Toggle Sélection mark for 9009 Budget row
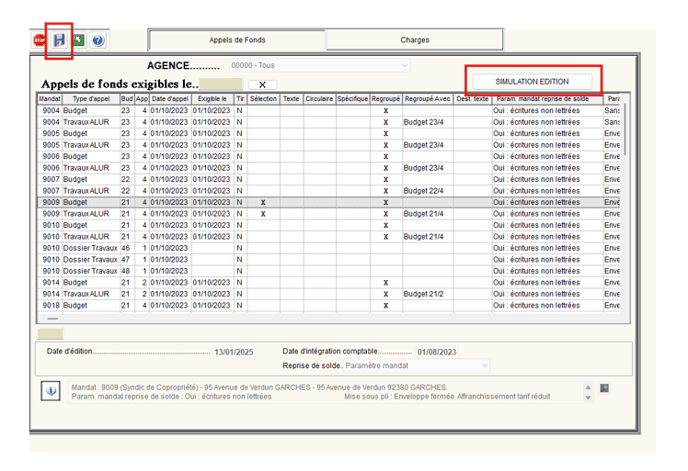Image resolution: width=688 pixels, height=471 pixels. pyautogui.click(x=263, y=202)
